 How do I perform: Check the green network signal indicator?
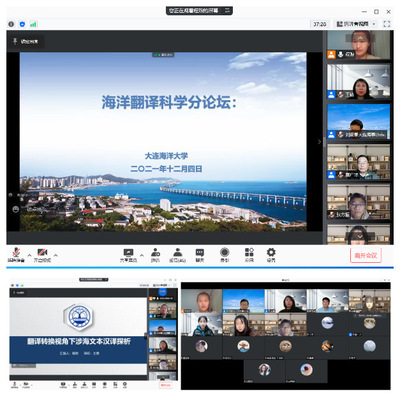point(33,24)
